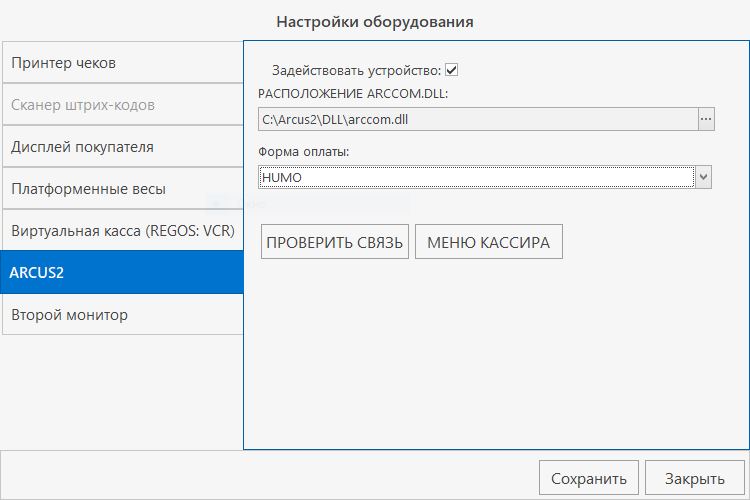Click the Настройки оборудования window title
The width and height of the screenshot is (750, 500).
tap(375, 20)
